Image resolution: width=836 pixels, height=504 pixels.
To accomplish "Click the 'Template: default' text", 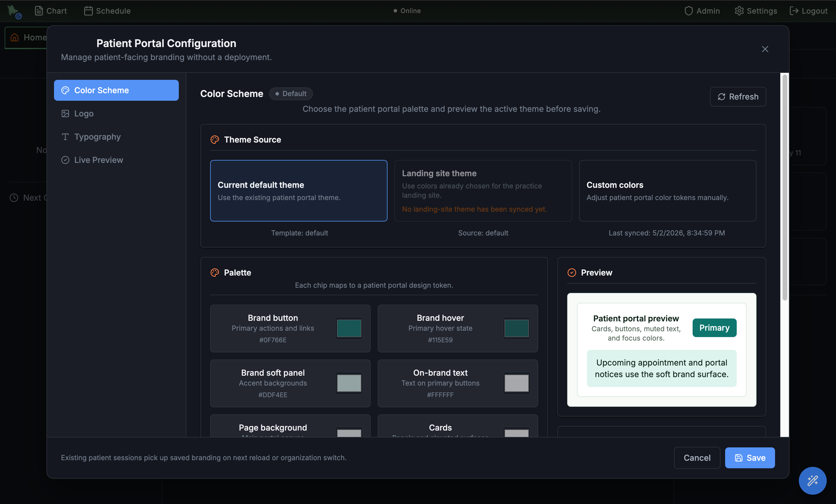I will point(299,233).
